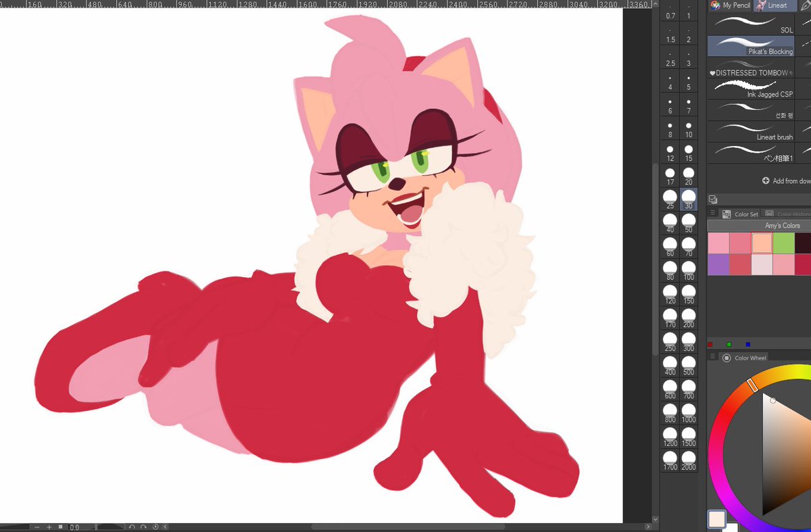Set brush size to 10
This screenshot has width=811, height=532.
[689, 130]
